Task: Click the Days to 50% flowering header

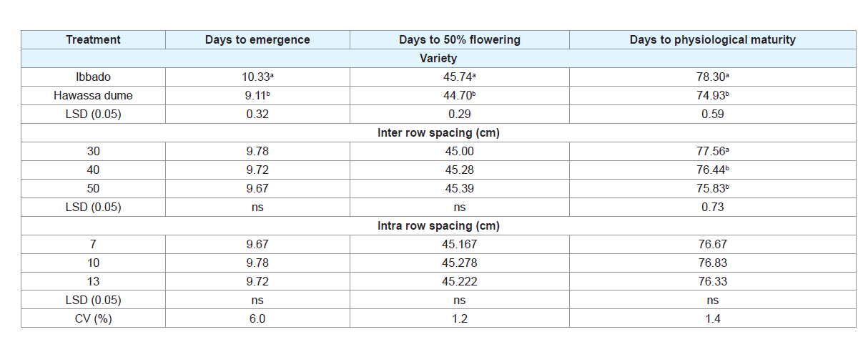Action: coord(460,40)
